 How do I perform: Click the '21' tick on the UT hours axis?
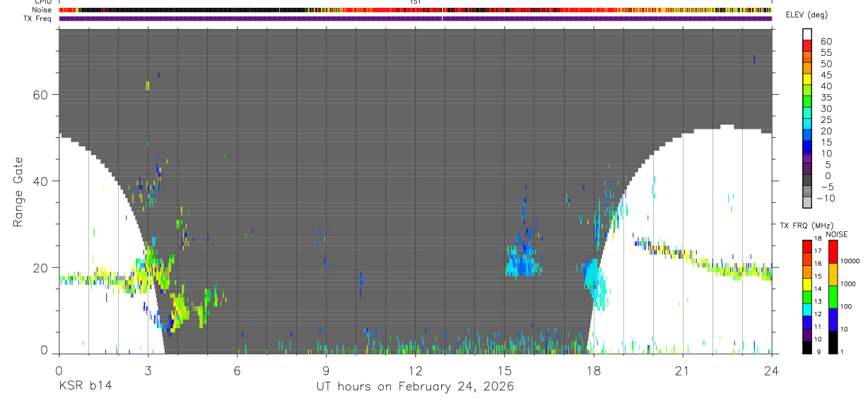[682, 370]
